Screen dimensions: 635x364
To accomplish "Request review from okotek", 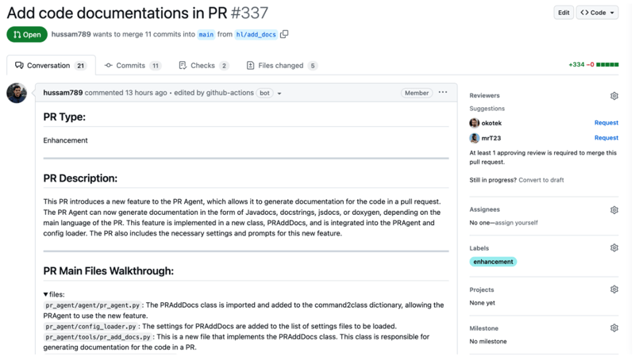I will (x=606, y=123).
